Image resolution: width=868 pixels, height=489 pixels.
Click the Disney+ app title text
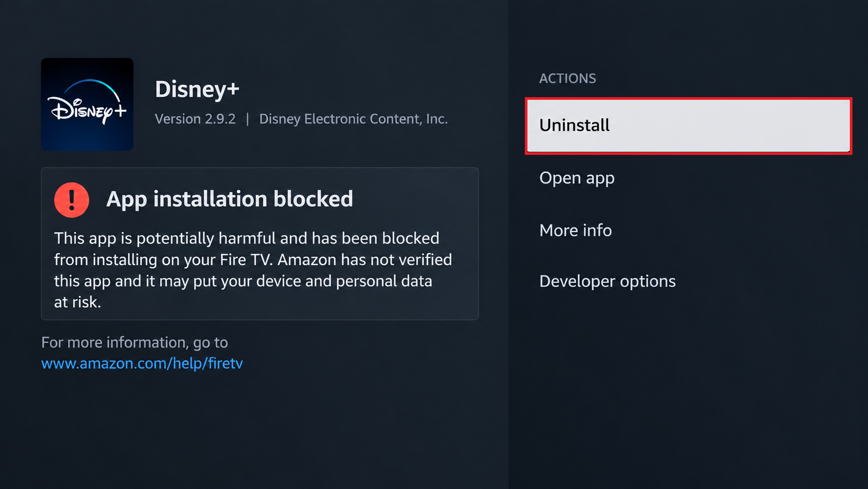[x=197, y=89]
